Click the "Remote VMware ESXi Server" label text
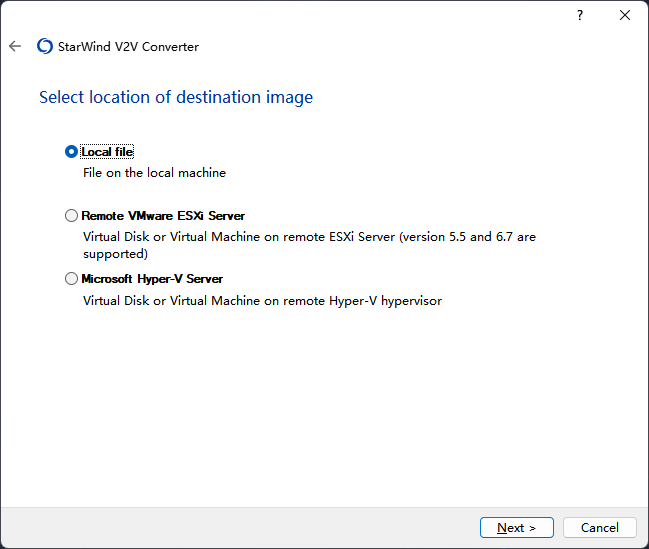649x549 pixels. pos(163,215)
